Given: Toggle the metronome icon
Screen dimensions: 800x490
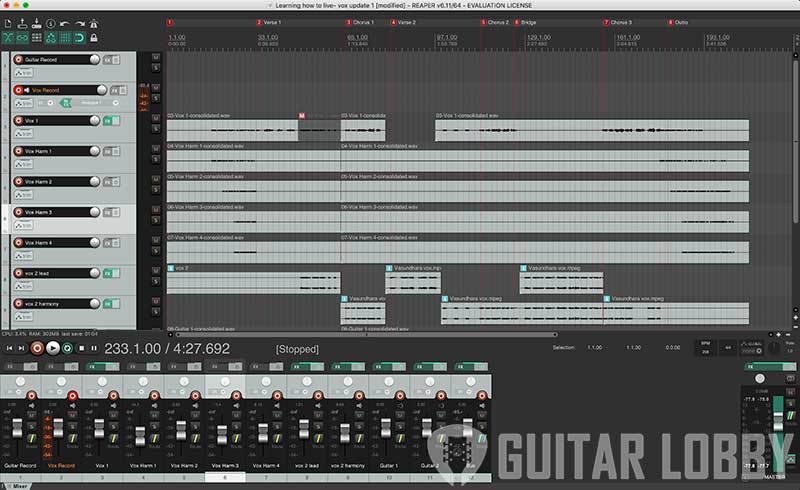Looking at the screenshot, I should click(x=94, y=23).
